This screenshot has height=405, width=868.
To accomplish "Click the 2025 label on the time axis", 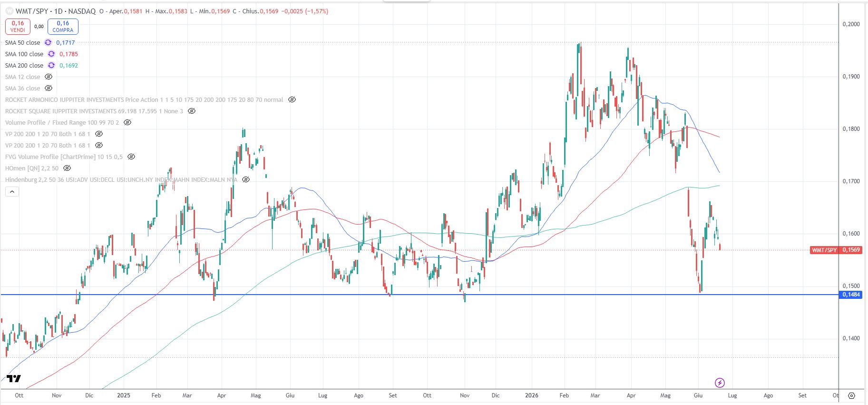I will (x=123, y=395).
